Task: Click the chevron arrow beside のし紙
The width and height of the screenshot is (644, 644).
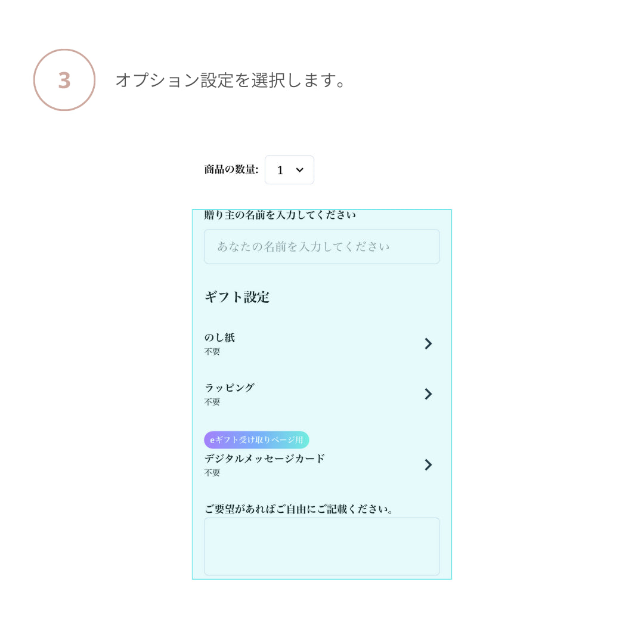Action: tap(428, 343)
